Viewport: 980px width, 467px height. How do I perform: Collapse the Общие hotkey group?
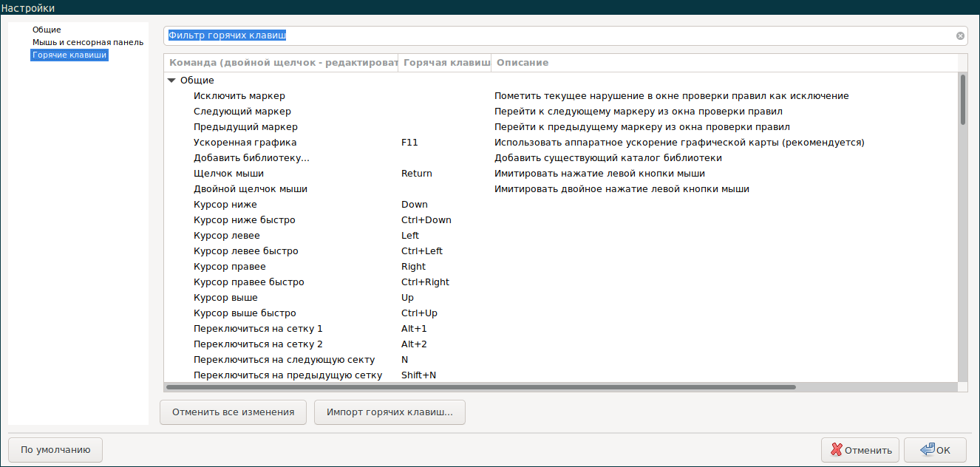pyautogui.click(x=172, y=80)
